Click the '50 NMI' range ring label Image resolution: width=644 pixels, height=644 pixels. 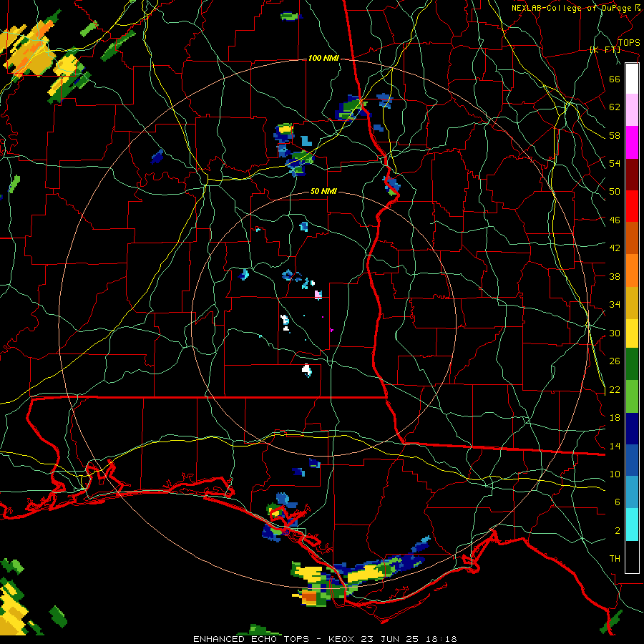(x=323, y=191)
